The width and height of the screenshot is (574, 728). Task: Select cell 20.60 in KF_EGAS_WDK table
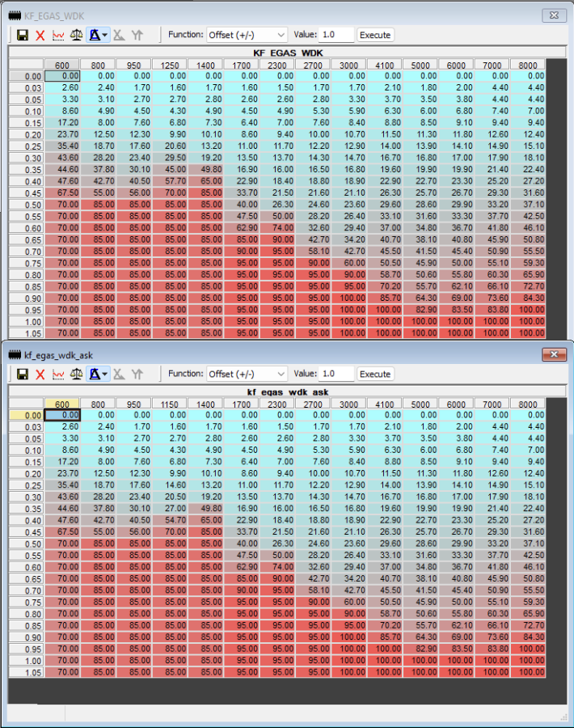pos(170,146)
